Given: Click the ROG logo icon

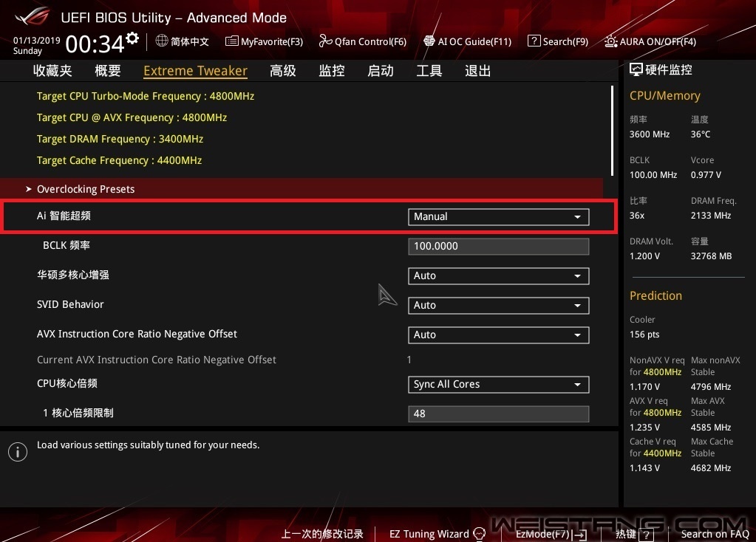Looking at the screenshot, I should 32,16.
